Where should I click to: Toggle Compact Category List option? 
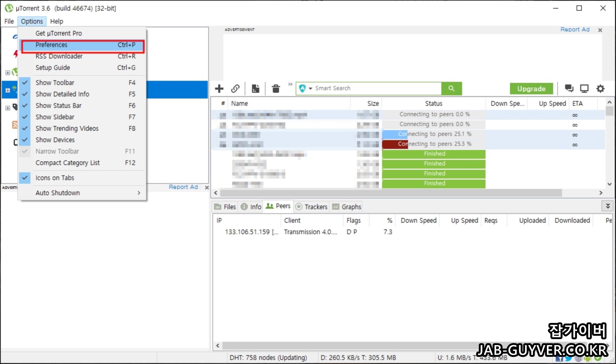[x=82, y=163]
